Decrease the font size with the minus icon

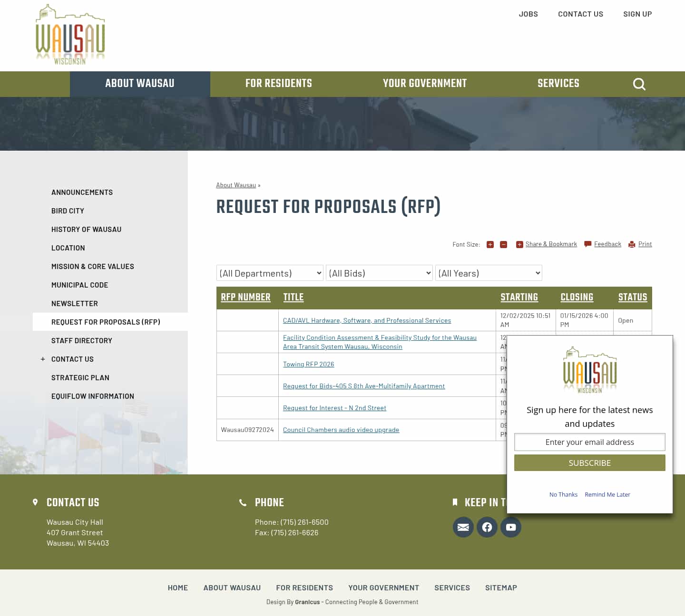coord(503,244)
